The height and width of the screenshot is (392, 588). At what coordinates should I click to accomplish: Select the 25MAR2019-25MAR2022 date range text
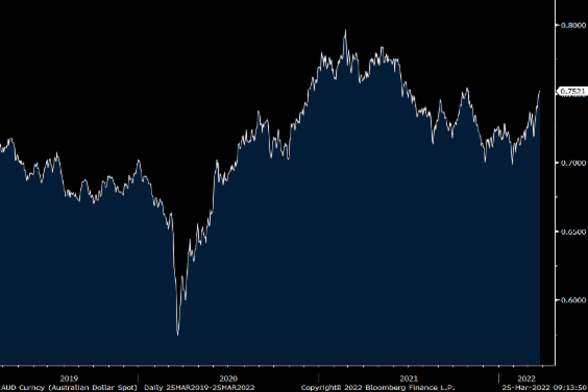[211, 387]
